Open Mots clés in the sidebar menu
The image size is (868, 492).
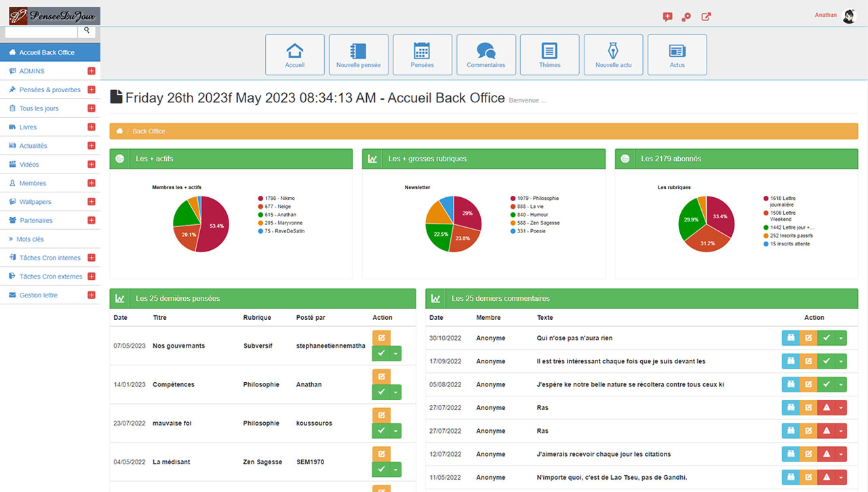point(31,239)
